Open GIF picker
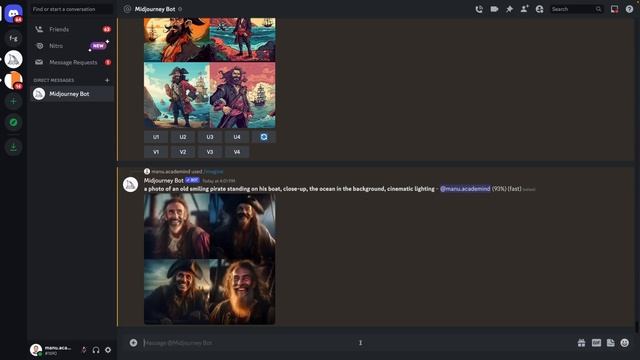The image size is (640, 360). click(x=596, y=343)
